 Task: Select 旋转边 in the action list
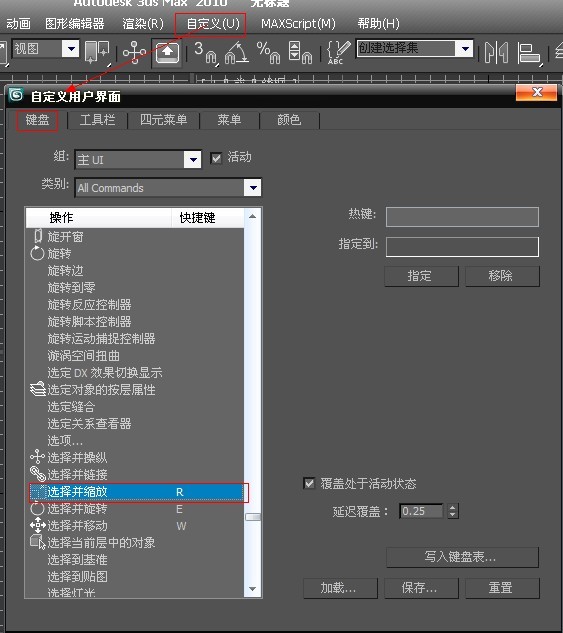pyautogui.click(x=136, y=270)
